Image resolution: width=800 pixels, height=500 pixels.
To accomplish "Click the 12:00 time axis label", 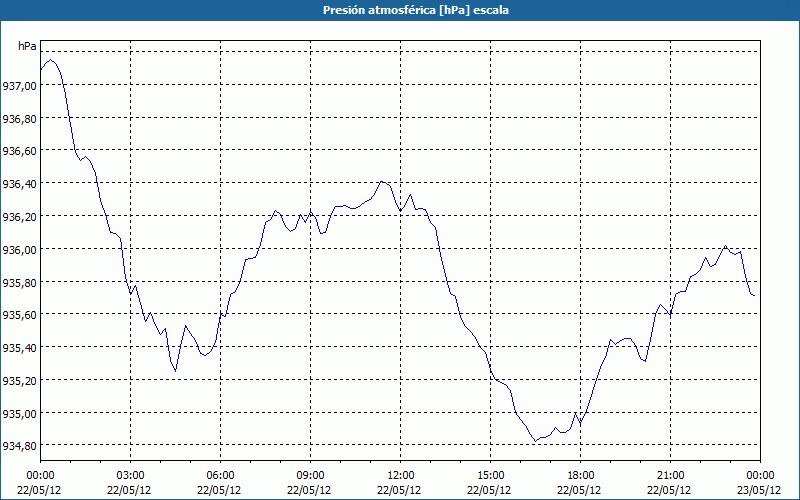I will tap(400, 476).
